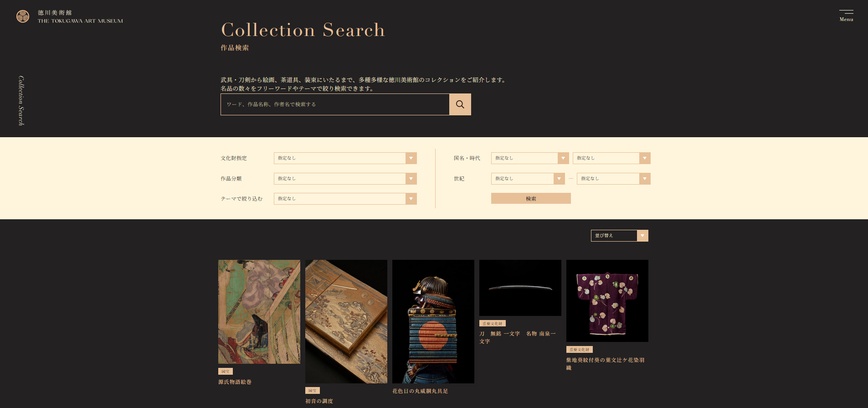
Task: Click the 並び替え sort arrow icon
Action: coord(642,236)
